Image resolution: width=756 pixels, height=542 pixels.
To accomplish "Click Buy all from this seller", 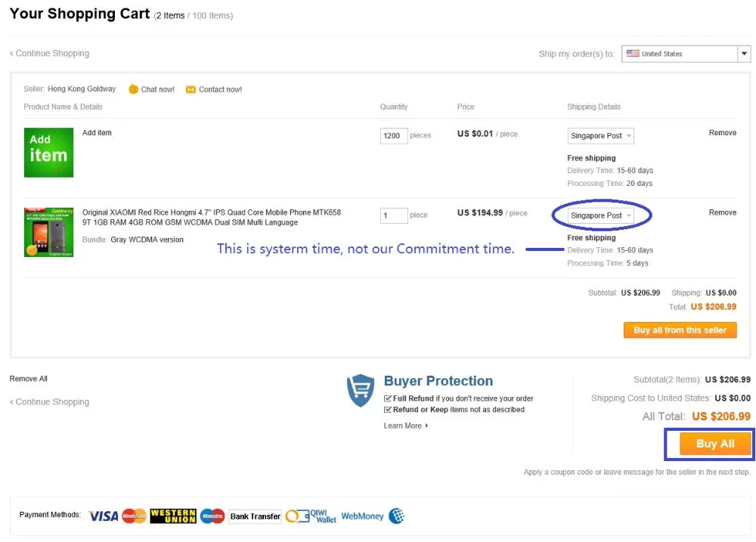I will click(x=680, y=330).
